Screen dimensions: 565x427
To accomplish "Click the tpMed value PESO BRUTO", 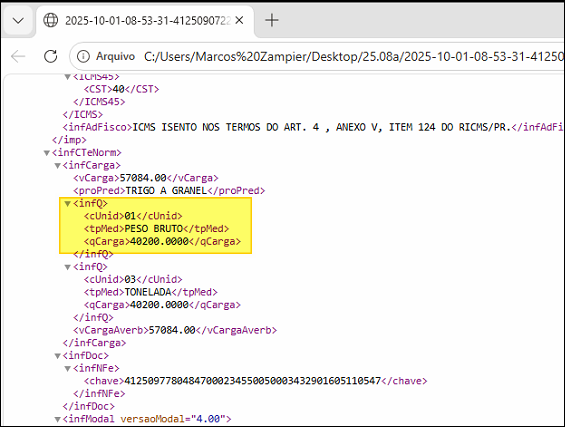I will [x=154, y=228].
